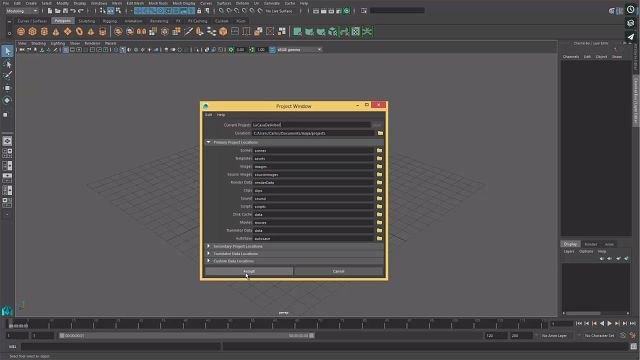The height and width of the screenshot is (360, 640).
Task: Click the Current Project name field
Action: (x=311, y=125)
